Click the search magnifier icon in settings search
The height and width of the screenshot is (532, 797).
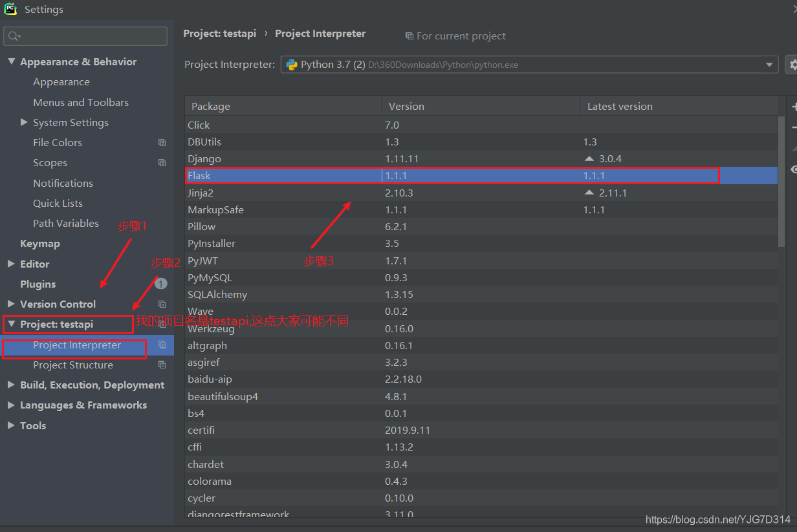tap(14, 36)
